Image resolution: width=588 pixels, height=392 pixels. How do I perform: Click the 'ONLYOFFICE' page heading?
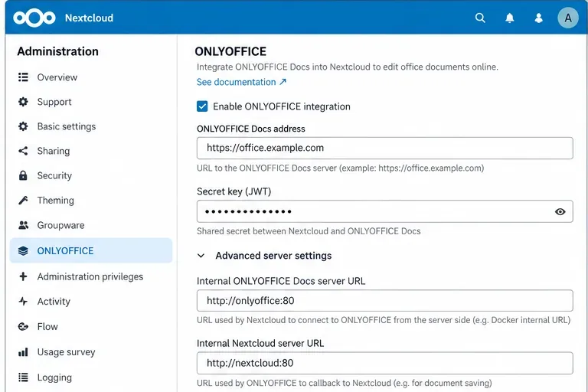pos(230,51)
